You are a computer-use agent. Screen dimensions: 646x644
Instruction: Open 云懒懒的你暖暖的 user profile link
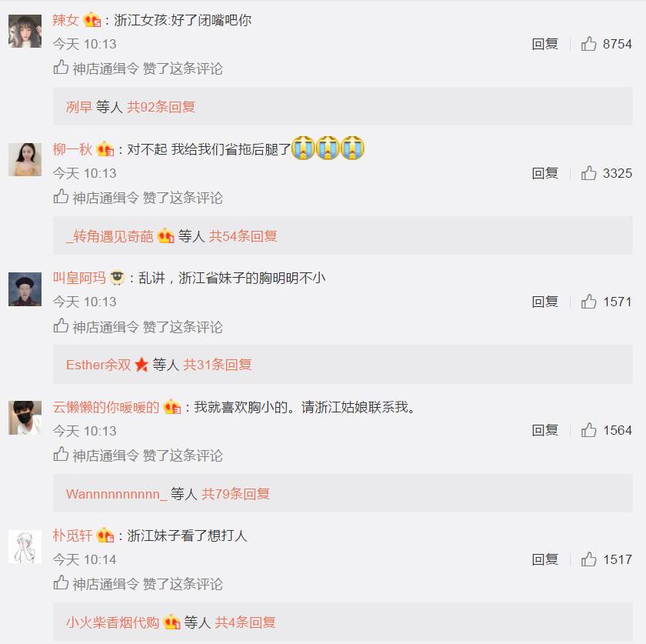tap(106, 407)
